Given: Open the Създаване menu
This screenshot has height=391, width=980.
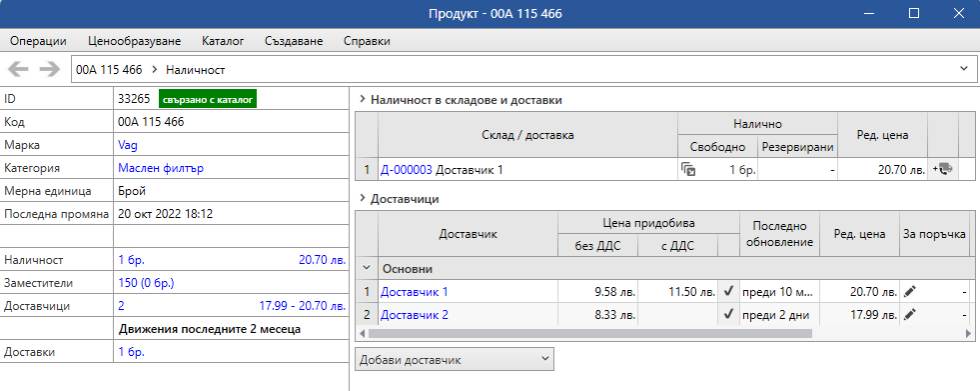Looking at the screenshot, I should point(294,41).
